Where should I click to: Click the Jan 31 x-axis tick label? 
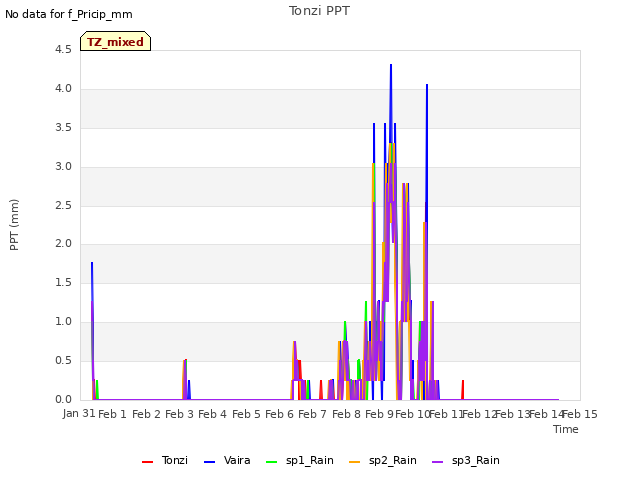[x=79, y=413]
